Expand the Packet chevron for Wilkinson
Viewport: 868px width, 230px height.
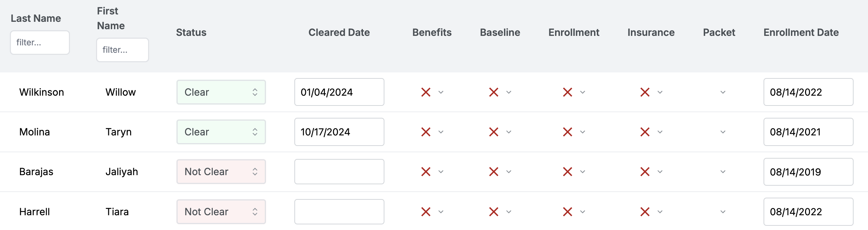723,92
